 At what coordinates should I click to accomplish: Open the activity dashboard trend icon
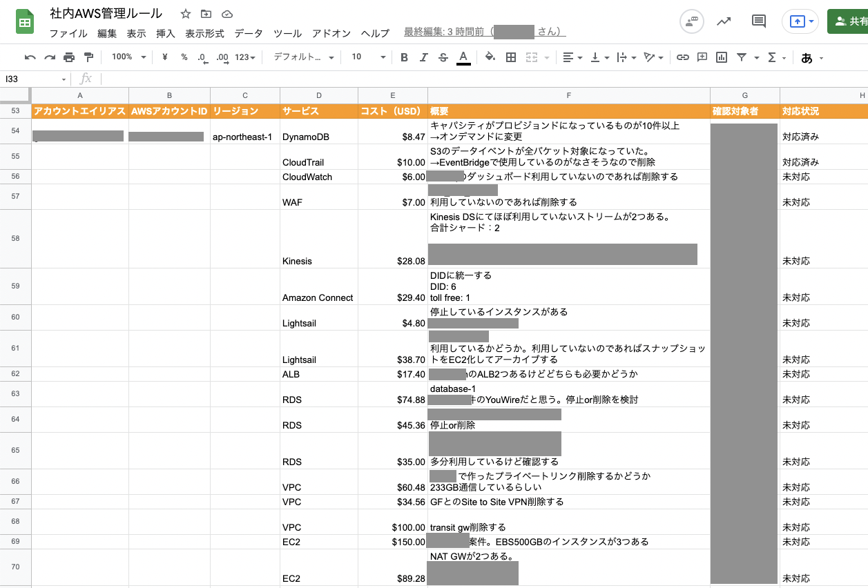tap(724, 21)
